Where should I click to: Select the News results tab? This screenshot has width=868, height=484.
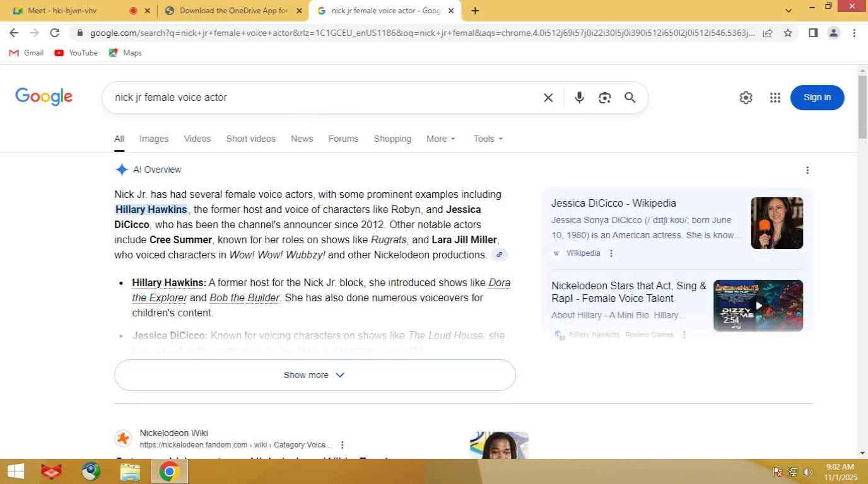coord(302,139)
